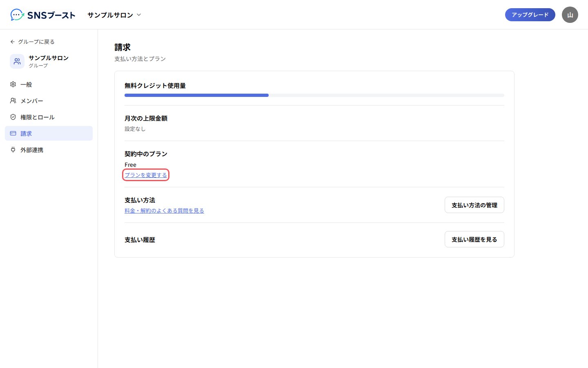Click the credit card icon for 請求
588x368 pixels.
tap(13, 133)
